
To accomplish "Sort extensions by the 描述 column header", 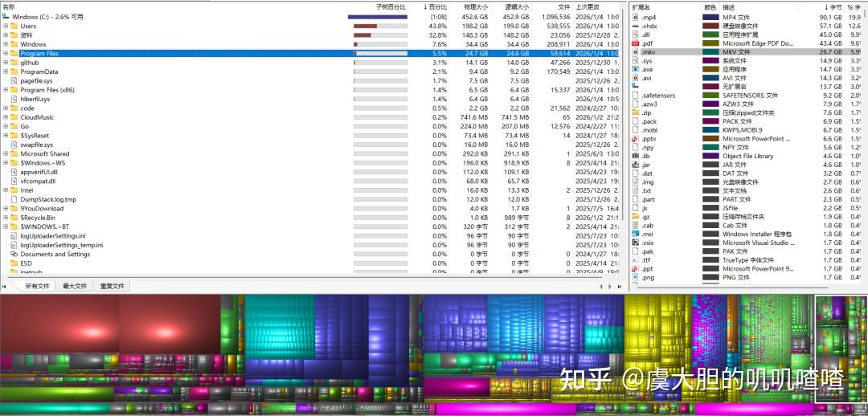I will [759, 7].
